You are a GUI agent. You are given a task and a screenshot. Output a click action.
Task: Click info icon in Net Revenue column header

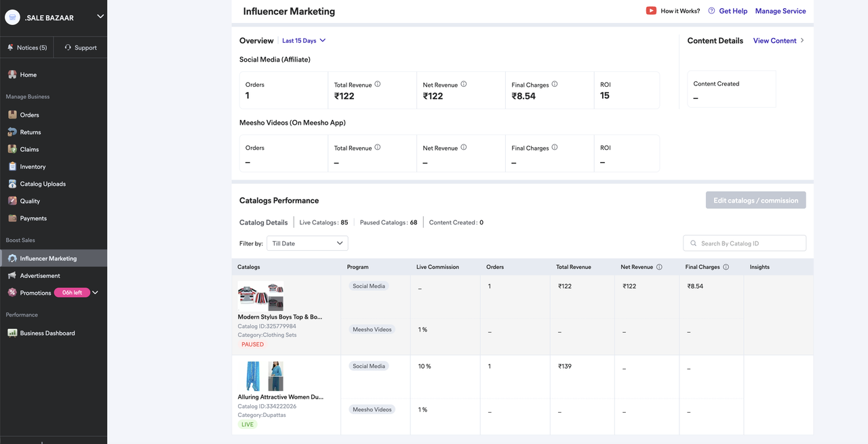click(659, 267)
